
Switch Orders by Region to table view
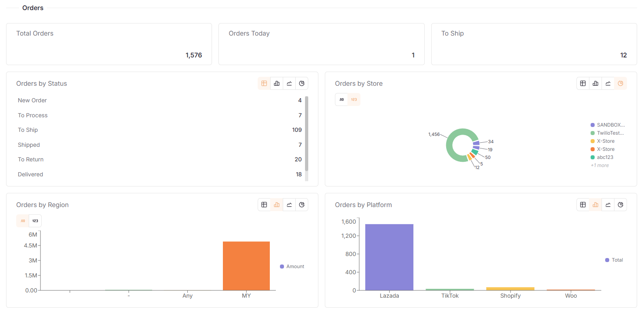tap(264, 205)
